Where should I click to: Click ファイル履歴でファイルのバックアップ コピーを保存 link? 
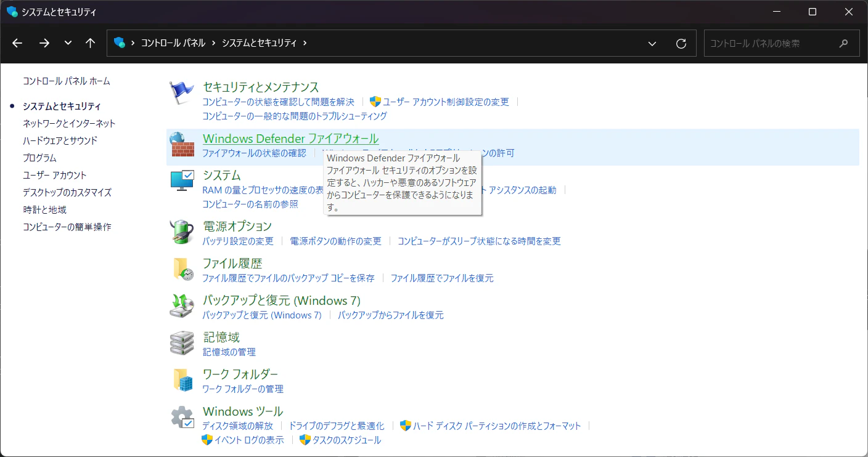coord(289,278)
